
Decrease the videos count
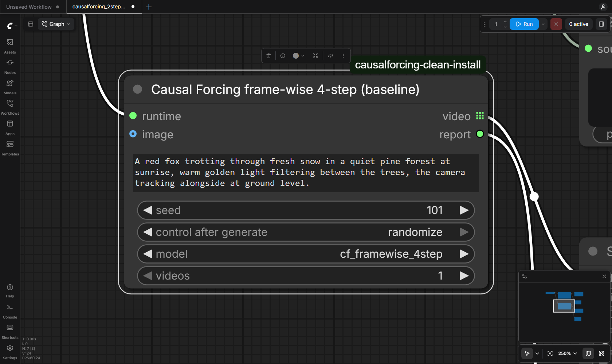(148, 276)
